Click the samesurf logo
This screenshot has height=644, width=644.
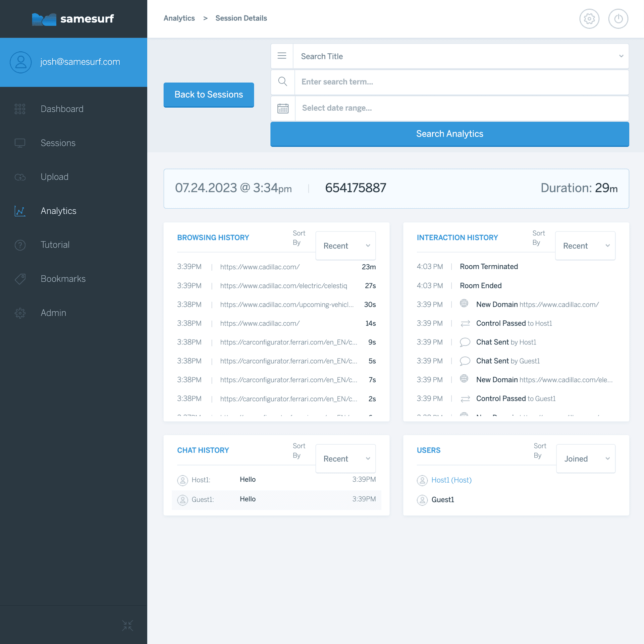click(73, 19)
